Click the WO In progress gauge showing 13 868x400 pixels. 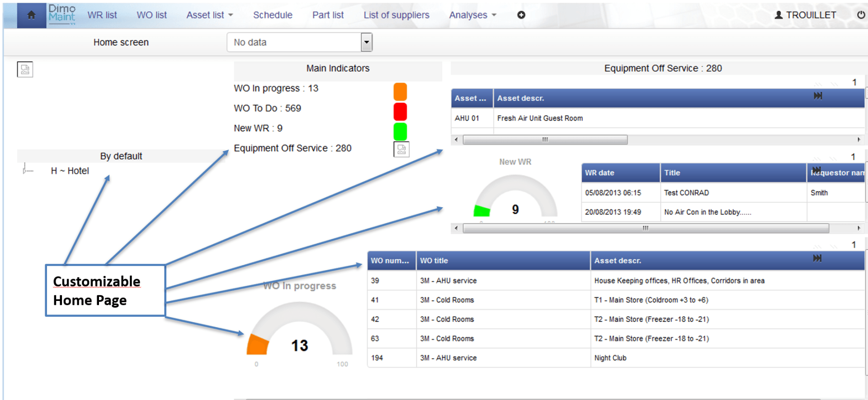299,329
